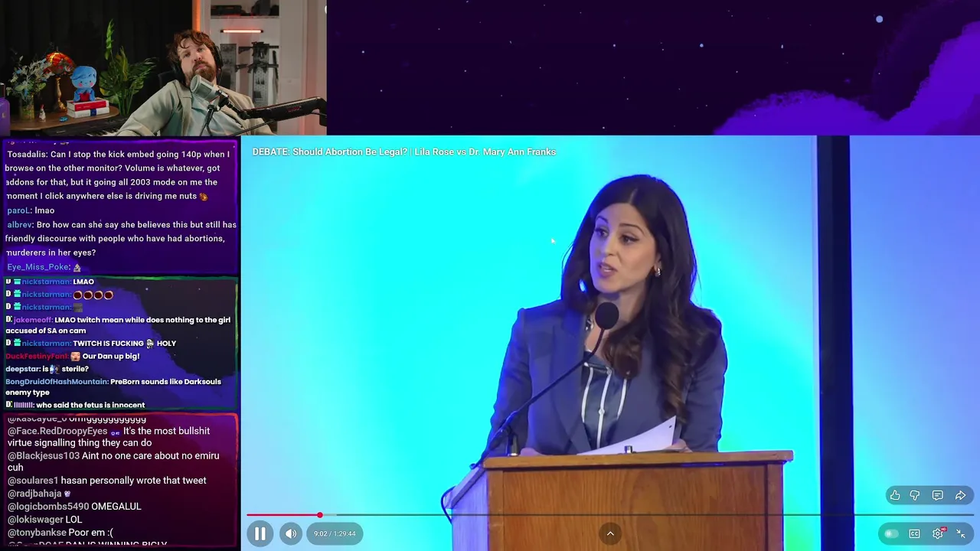Viewport: 980px width, 551px height.
Task: Seek near the middle of the progress bar
Action: [x=610, y=515]
